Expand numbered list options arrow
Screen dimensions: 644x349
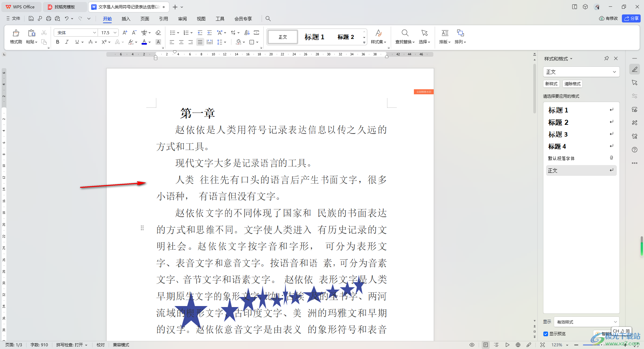(192, 33)
